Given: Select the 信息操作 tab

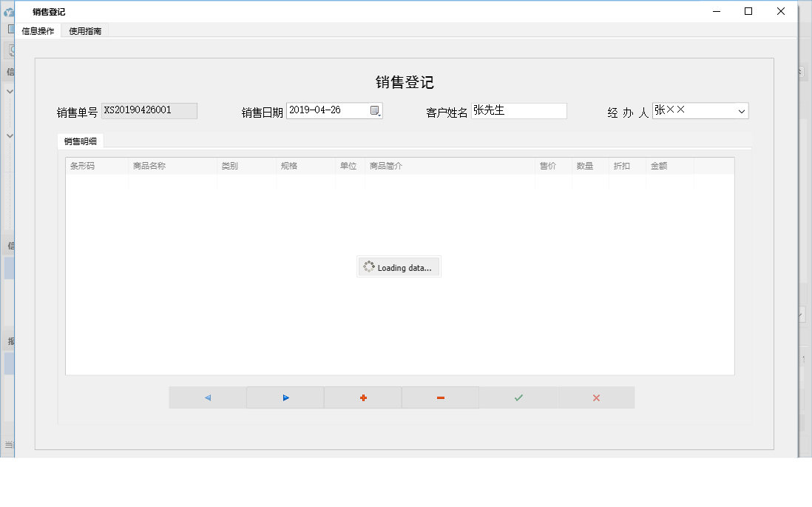Looking at the screenshot, I should point(38,31).
